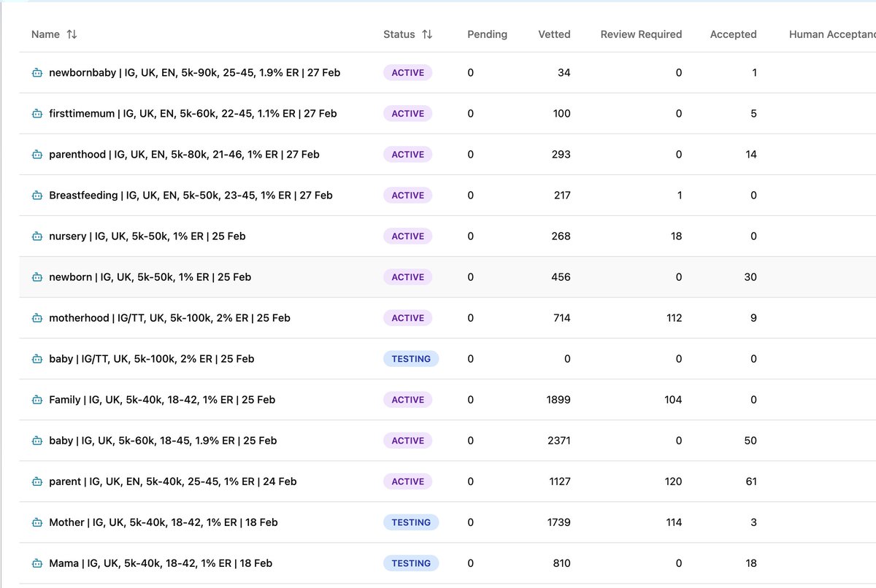Click Vetted value 2371 in baby row
Image resolution: width=876 pixels, height=588 pixels.
coord(558,441)
